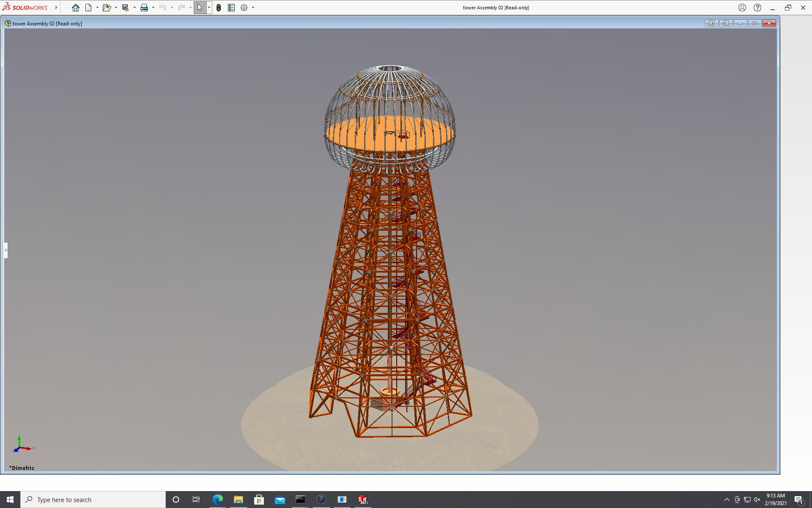Click the Dimetric view orientation label
This screenshot has height=508, width=812.
tap(22, 468)
